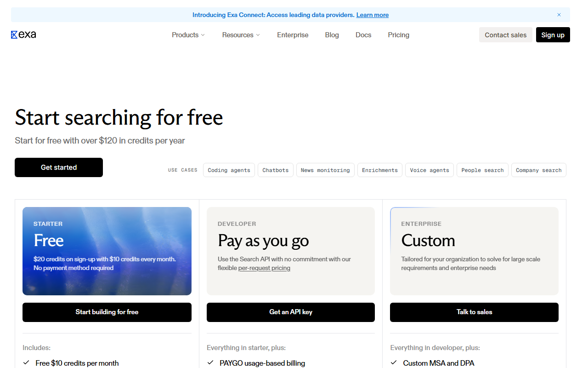This screenshot has height=368, width=588.
Task: Click the Start building for free button
Action: point(107,312)
